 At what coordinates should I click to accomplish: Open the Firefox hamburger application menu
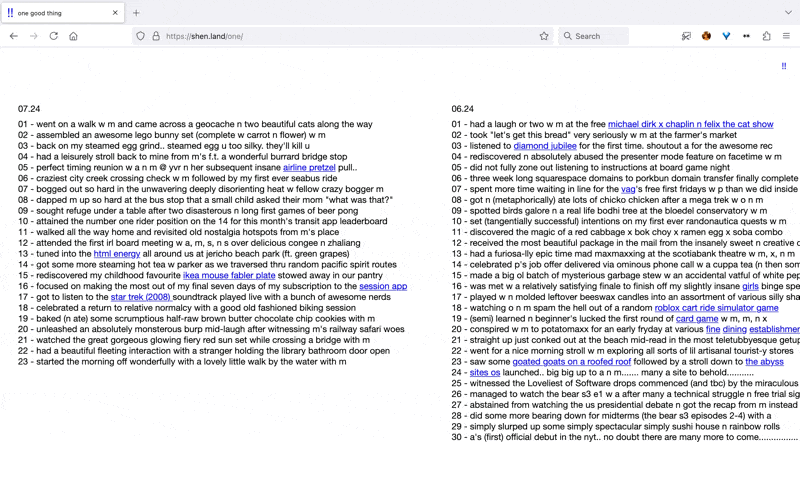tap(787, 36)
